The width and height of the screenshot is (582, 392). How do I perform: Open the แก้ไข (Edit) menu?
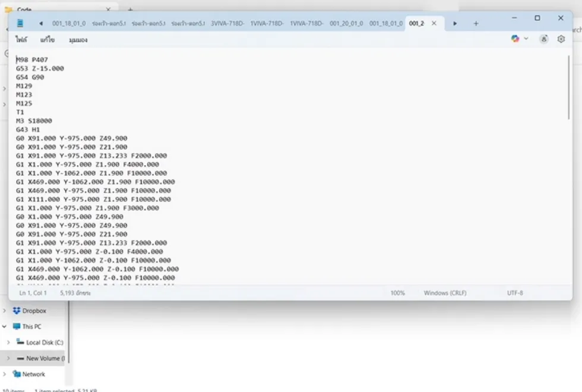coord(48,40)
